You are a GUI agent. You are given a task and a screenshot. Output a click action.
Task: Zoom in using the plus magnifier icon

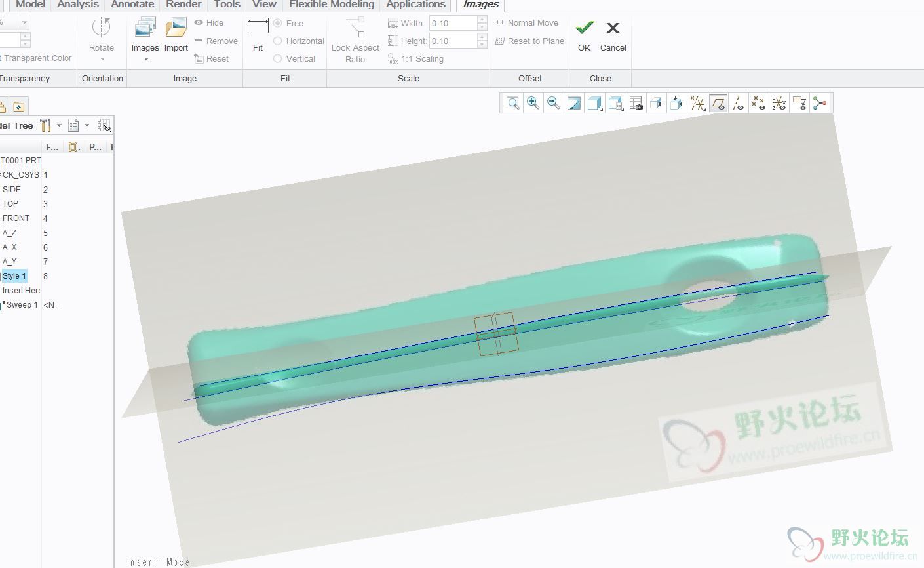tap(533, 103)
